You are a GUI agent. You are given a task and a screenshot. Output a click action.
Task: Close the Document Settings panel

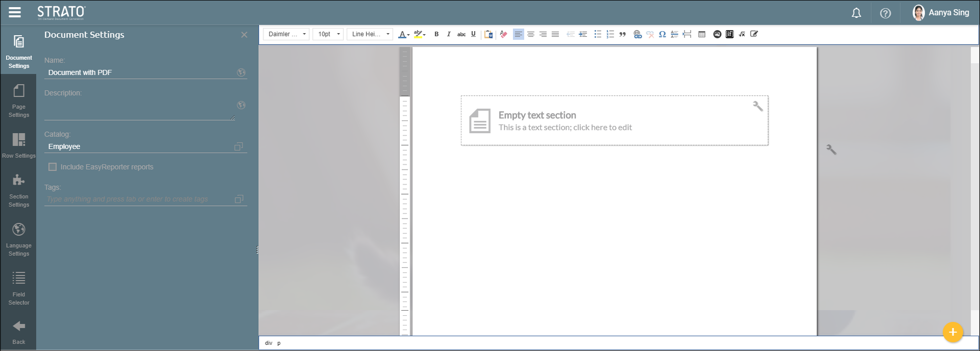tap(244, 35)
